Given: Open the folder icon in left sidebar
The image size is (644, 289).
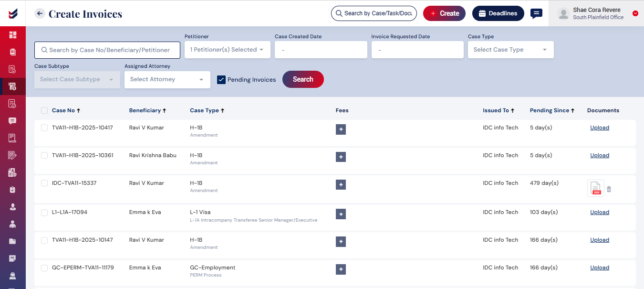Looking at the screenshot, I should click(x=13, y=241).
